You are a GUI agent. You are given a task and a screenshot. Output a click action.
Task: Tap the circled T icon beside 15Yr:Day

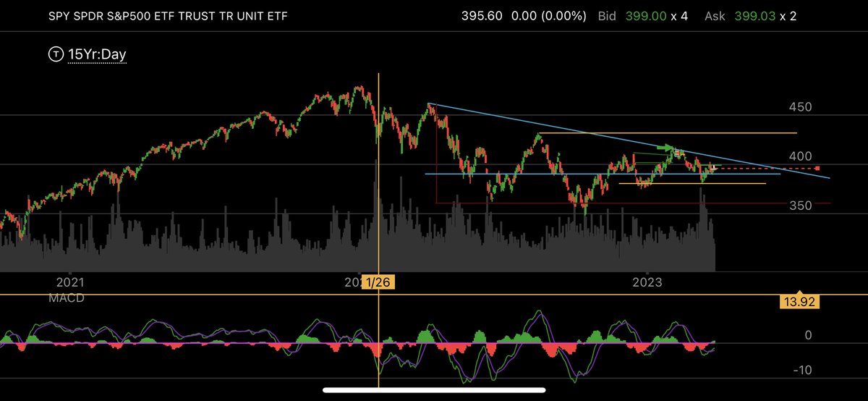[56, 54]
